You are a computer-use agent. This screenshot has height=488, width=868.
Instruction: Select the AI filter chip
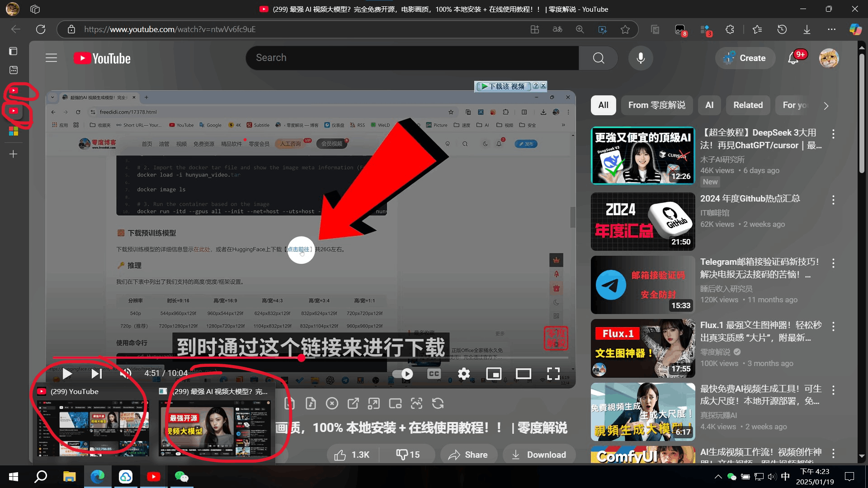(x=709, y=105)
